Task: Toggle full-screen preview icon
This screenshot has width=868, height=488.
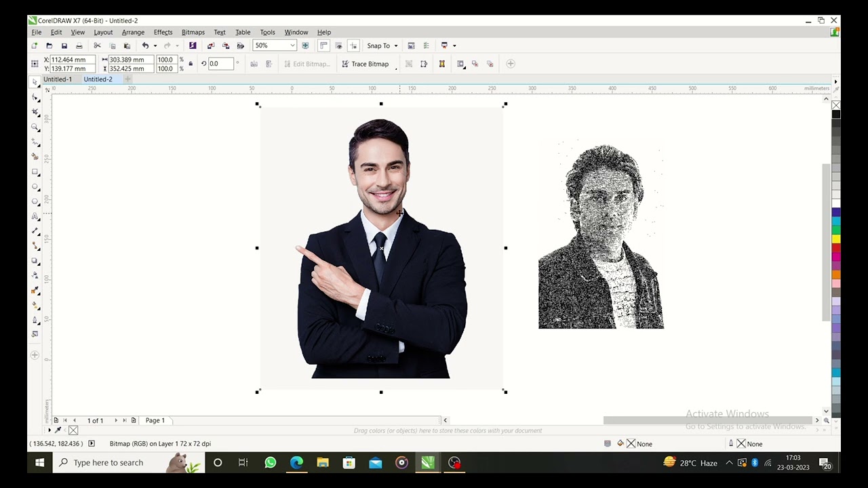Action: pyautogui.click(x=305, y=45)
